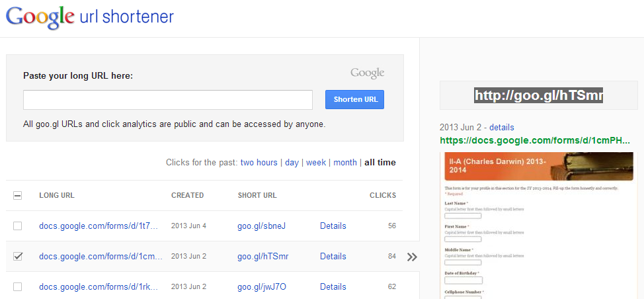Click the SHORT URL column header
The width and height of the screenshot is (644, 299).
tap(257, 196)
